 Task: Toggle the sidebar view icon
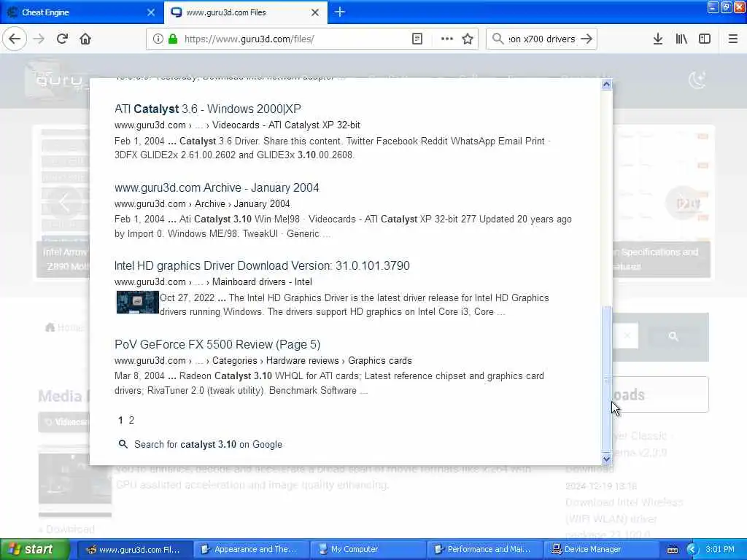coord(705,39)
